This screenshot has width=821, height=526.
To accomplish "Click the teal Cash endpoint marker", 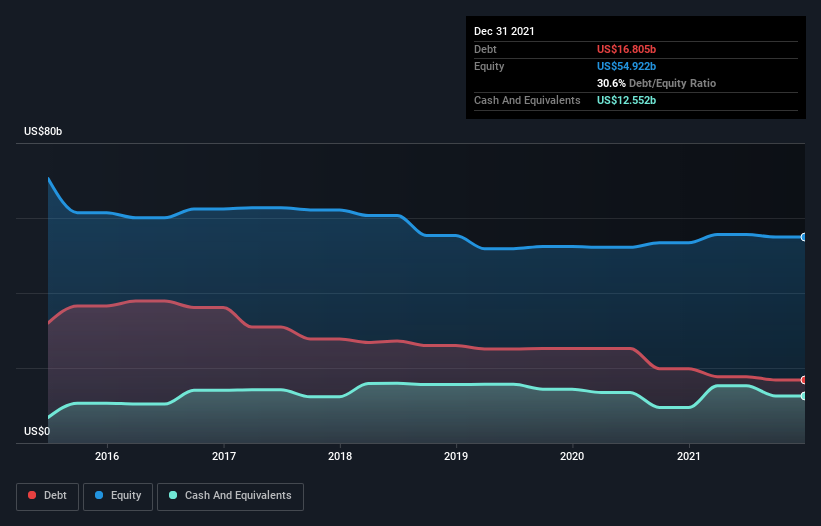I will click(x=804, y=396).
